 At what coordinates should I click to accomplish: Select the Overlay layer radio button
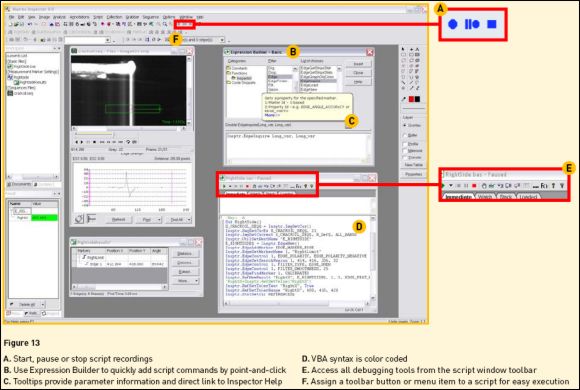click(x=405, y=125)
